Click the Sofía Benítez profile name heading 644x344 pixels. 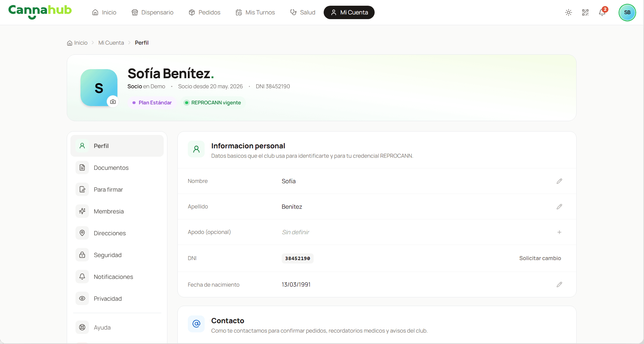pos(171,73)
